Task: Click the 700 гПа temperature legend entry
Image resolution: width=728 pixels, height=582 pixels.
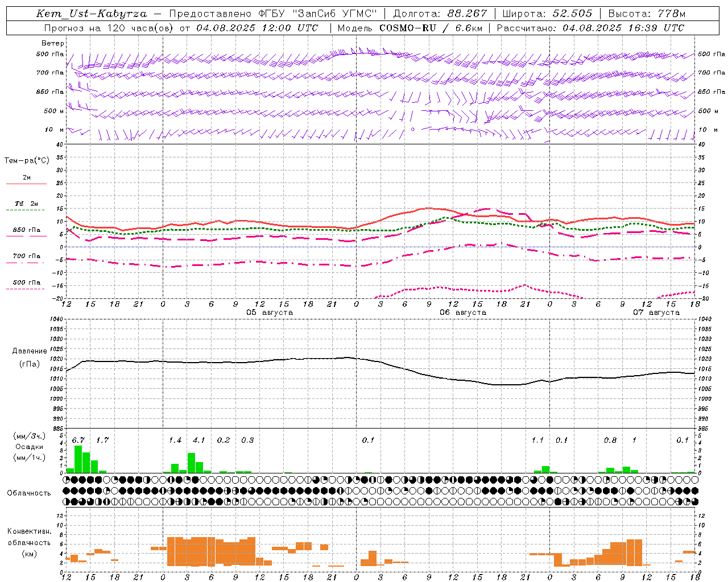Action: point(26,259)
